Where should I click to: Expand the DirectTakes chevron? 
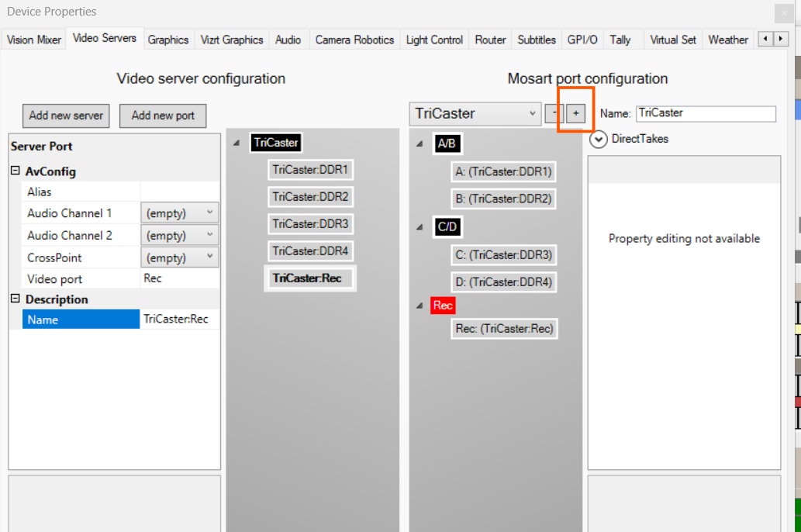598,139
